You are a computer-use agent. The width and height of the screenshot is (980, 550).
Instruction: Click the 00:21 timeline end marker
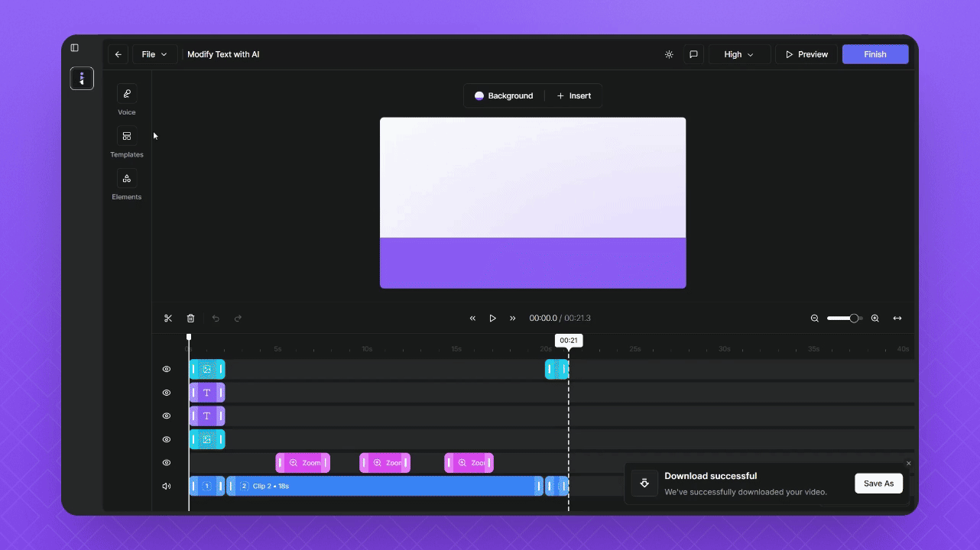[x=569, y=341]
